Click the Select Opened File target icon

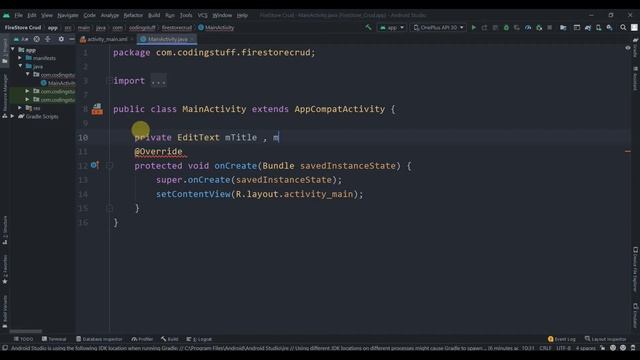click(37, 39)
